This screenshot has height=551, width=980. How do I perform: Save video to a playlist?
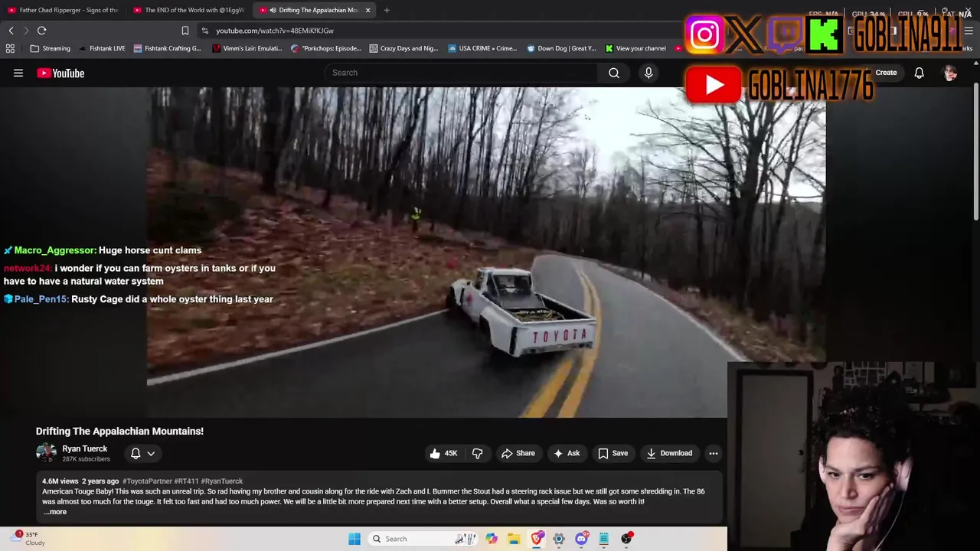pyautogui.click(x=612, y=453)
